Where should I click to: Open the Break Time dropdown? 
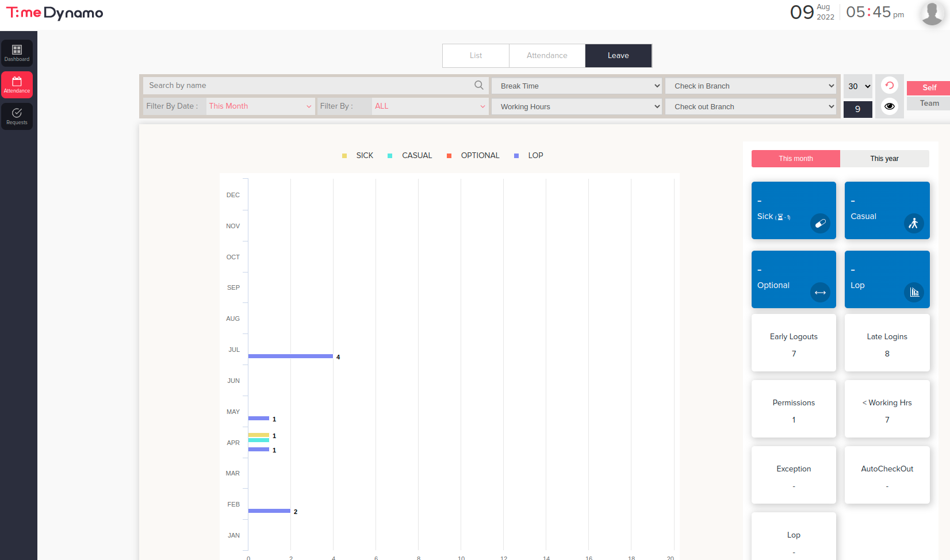click(576, 86)
